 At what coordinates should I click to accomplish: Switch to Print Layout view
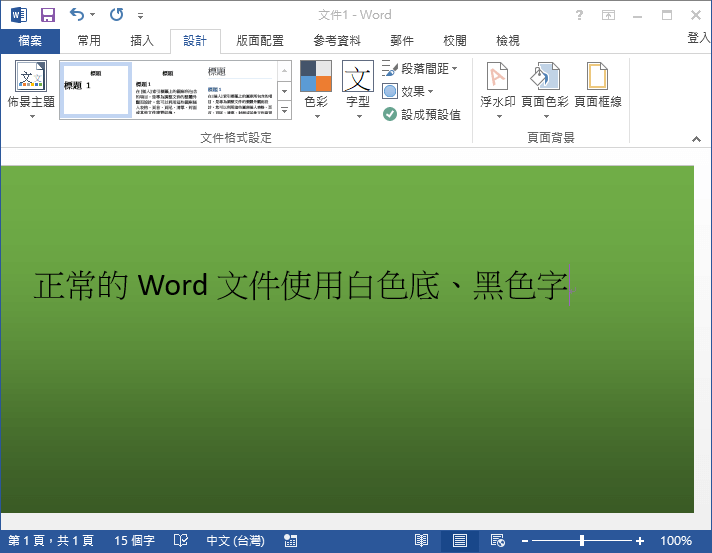460,541
